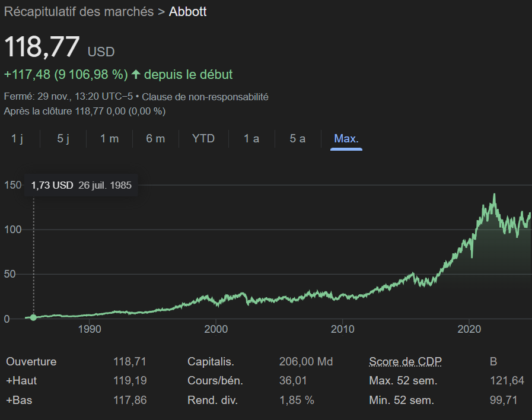Click the Rend. div. label

coord(212,400)
